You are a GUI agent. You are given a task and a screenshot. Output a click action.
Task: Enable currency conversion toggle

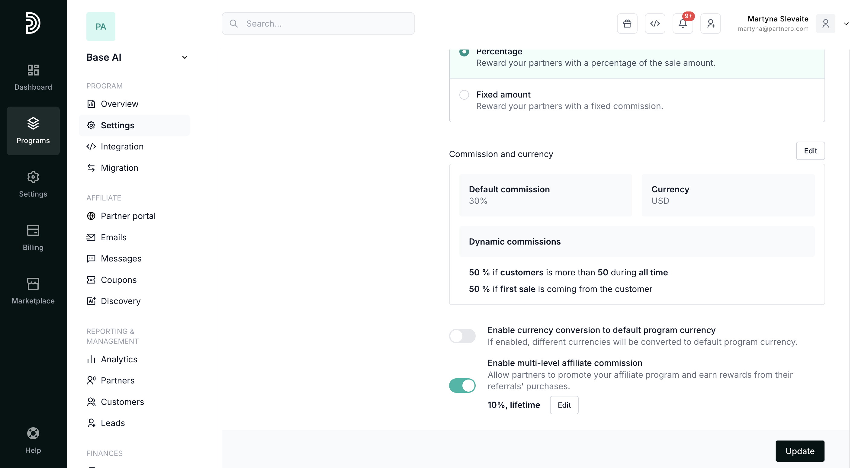462,336
